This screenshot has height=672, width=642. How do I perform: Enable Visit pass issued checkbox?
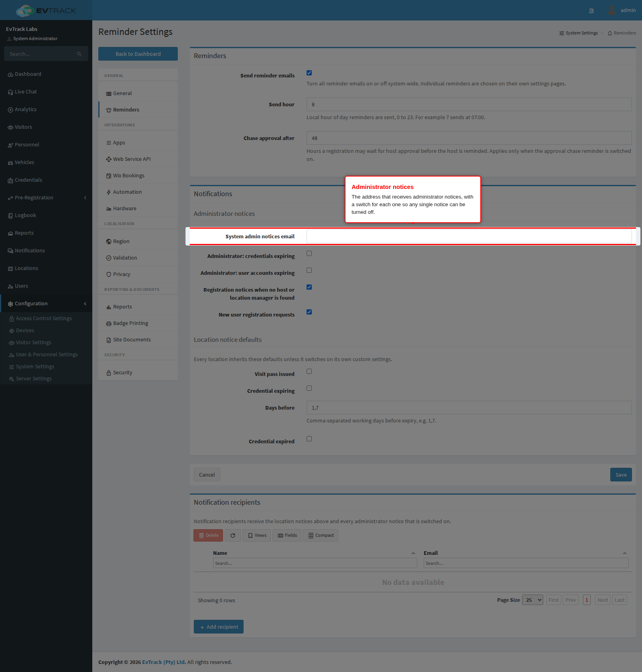coord(309,372)
